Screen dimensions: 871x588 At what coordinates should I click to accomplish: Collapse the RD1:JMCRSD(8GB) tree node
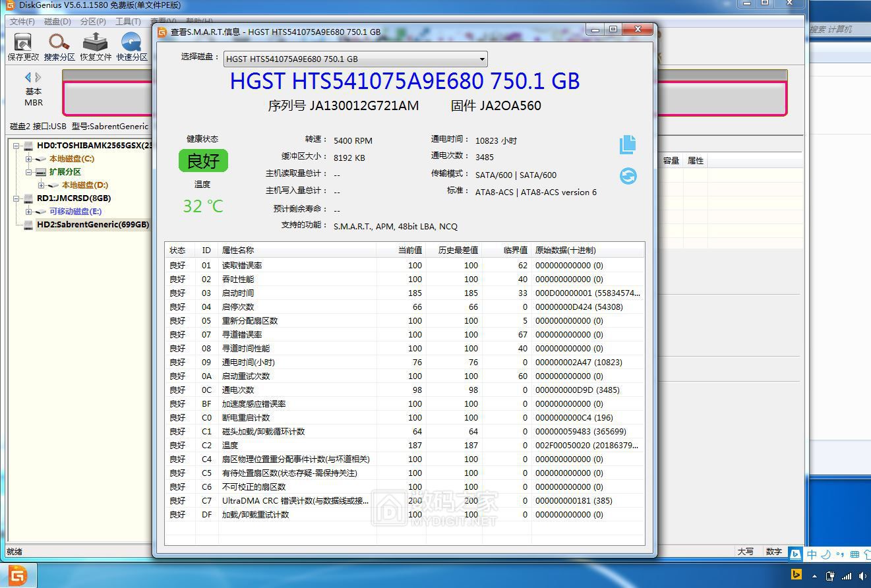[x=16, y=198]
